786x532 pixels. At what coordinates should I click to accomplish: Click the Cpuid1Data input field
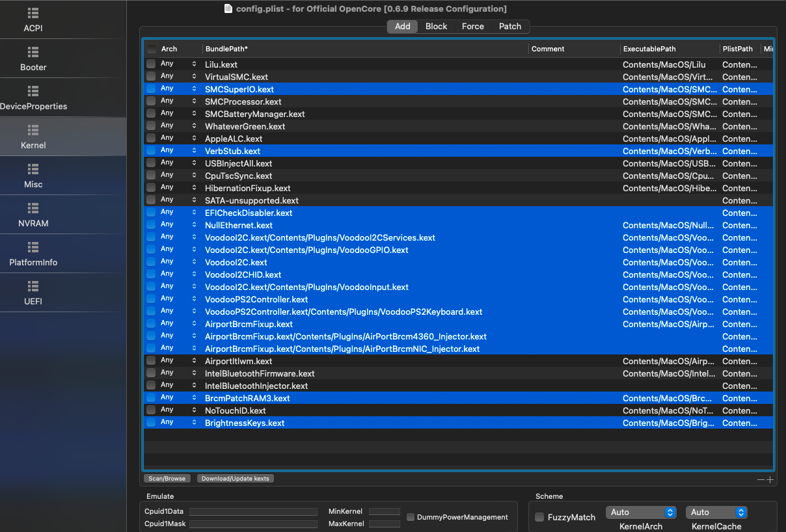(253, 512)
